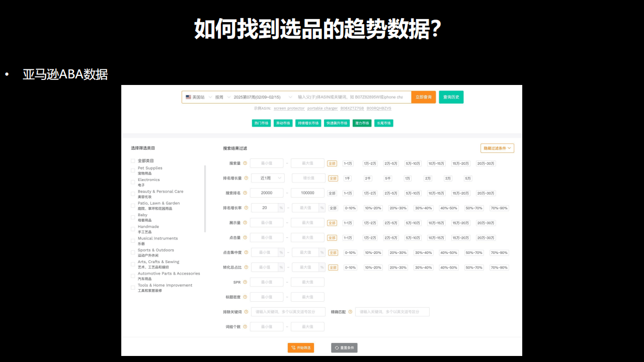Open the 按周 period dropdown

coord(223,97)
